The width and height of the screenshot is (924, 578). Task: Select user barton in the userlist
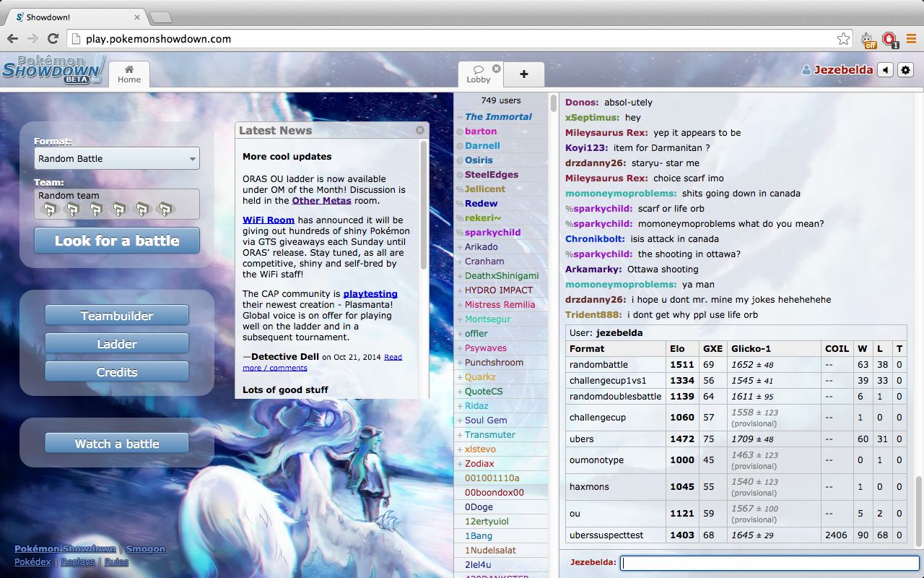tap(501, 131)
